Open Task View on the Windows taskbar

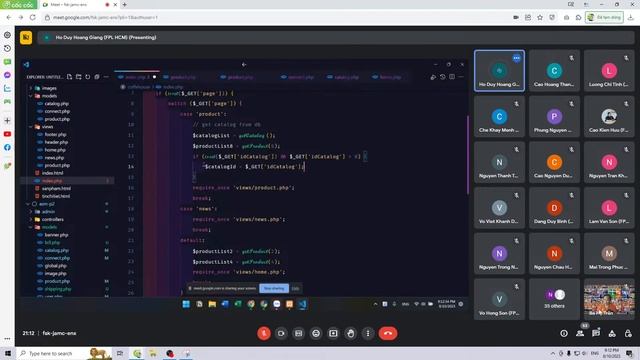[120, 353]
